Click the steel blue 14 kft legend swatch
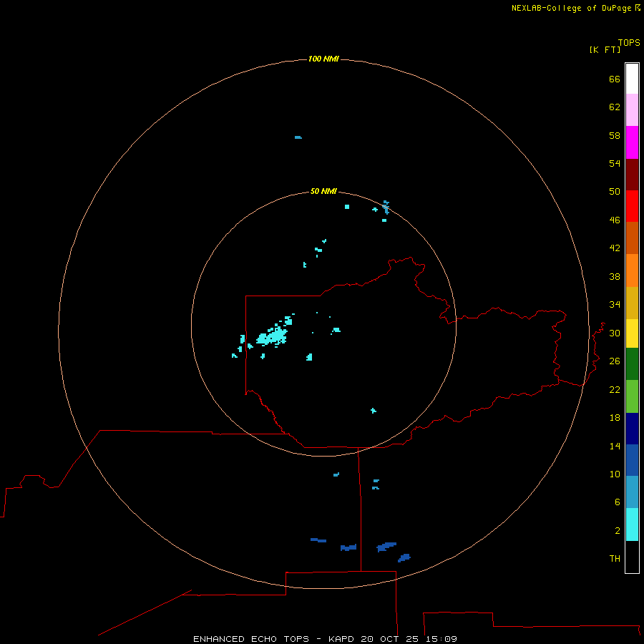The height and width of the screenshot is (644, 644). (632, 492)
